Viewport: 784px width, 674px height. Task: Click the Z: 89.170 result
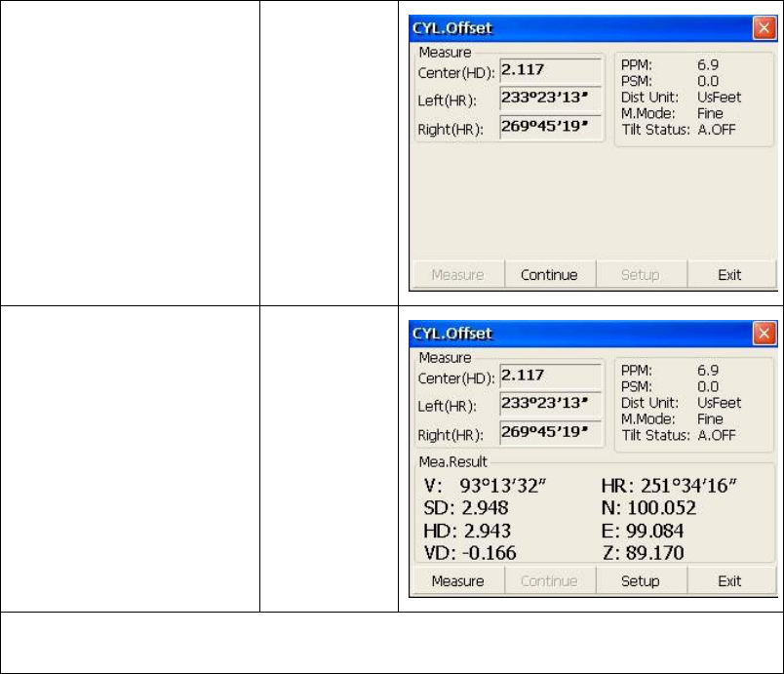(x=643, y=553)
